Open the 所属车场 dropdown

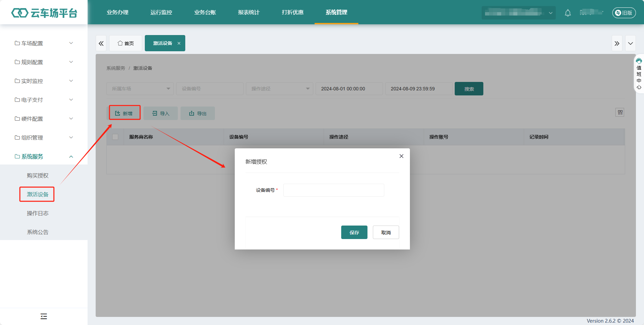[x=140, y=89]
